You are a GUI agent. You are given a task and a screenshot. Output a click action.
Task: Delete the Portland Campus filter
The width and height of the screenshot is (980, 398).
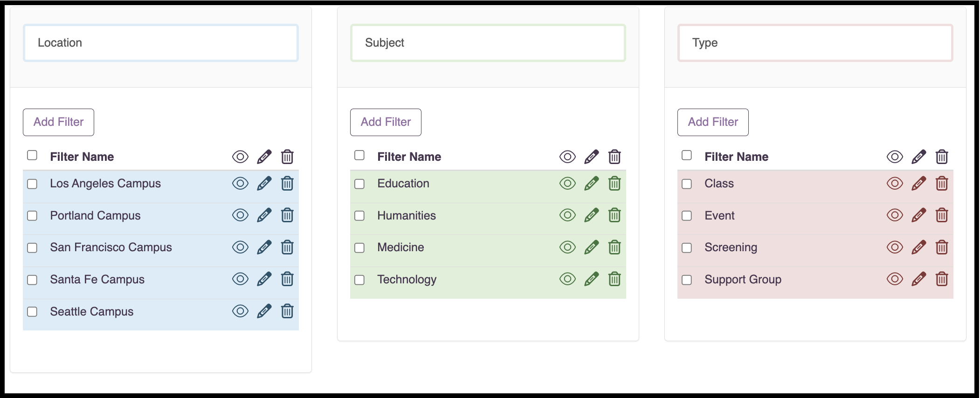pos(287,215)
